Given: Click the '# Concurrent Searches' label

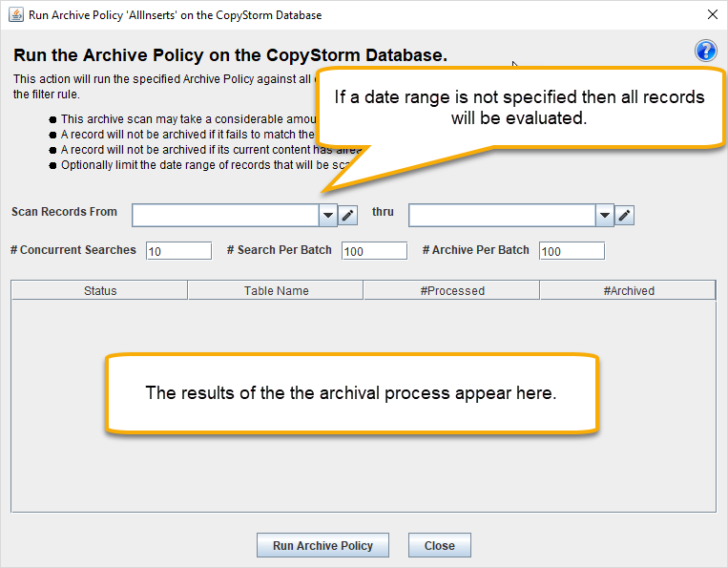Looking at the screenshot, I should [x=73, y=250].
